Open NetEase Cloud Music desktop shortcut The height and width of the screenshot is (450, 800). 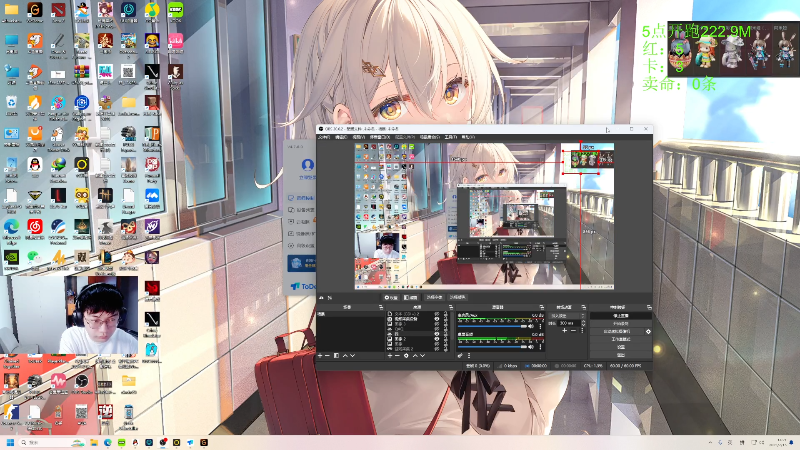click(35, 229)
